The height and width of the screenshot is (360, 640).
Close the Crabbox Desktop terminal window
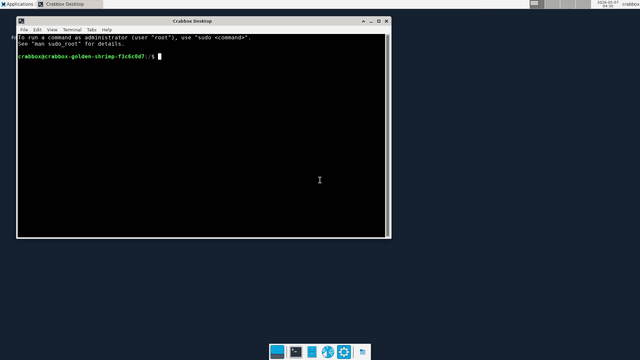tap(387, 21)
